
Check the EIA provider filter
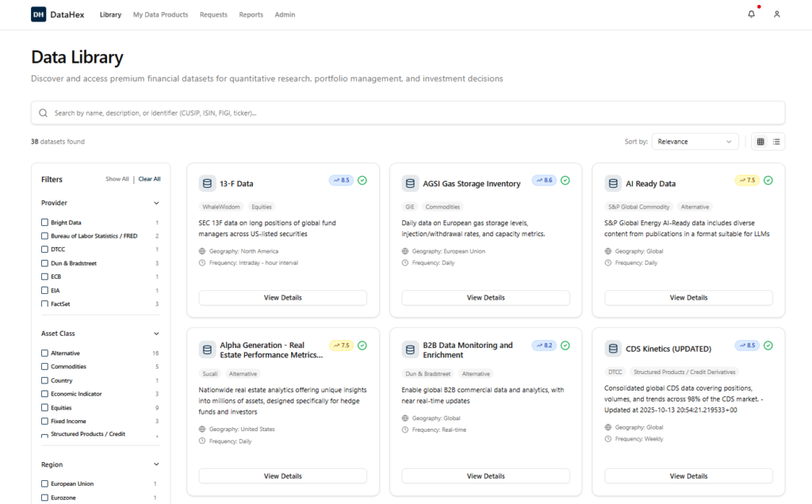(x=44, y=290)
